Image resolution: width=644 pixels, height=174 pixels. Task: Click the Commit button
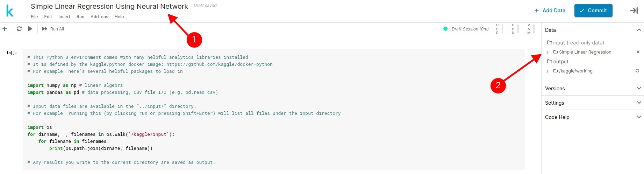[593, 11]
